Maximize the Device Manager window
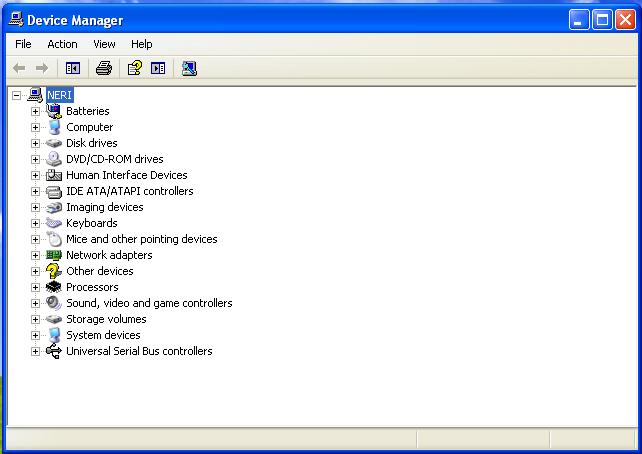The image size is (642, 454). coord(602,19)
